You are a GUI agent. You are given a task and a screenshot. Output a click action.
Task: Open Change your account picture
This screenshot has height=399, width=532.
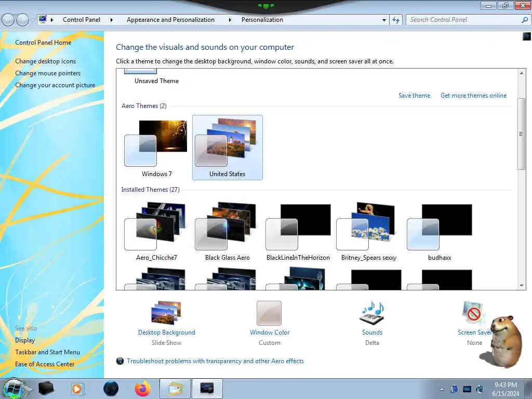[55, 85]
